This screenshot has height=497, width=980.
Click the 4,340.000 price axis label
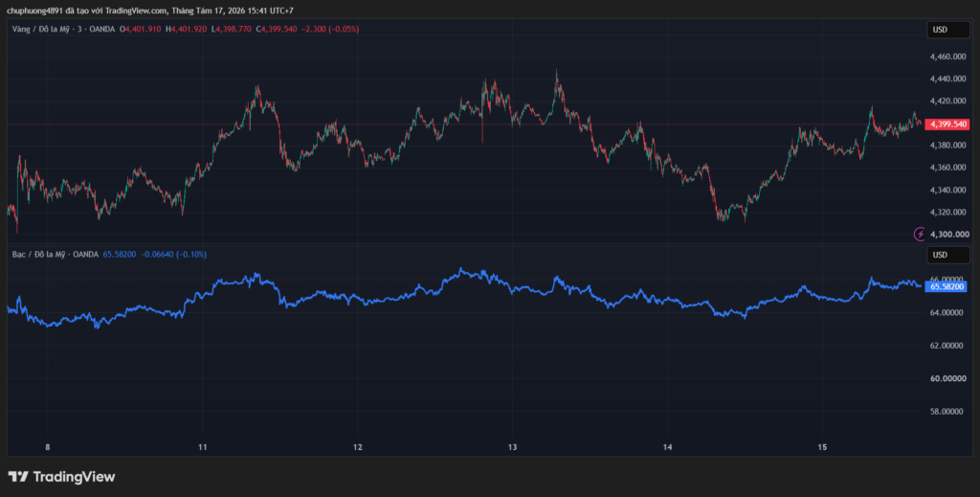point(948,190)
